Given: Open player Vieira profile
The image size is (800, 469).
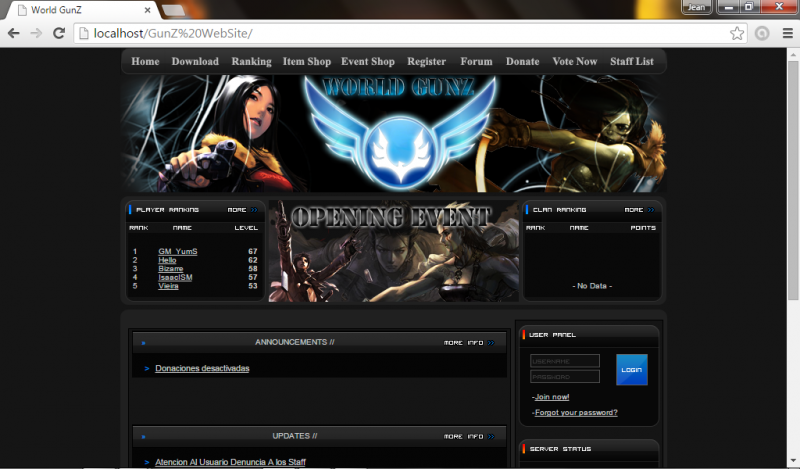Looking at the screenshot, I should pos(168,286).
